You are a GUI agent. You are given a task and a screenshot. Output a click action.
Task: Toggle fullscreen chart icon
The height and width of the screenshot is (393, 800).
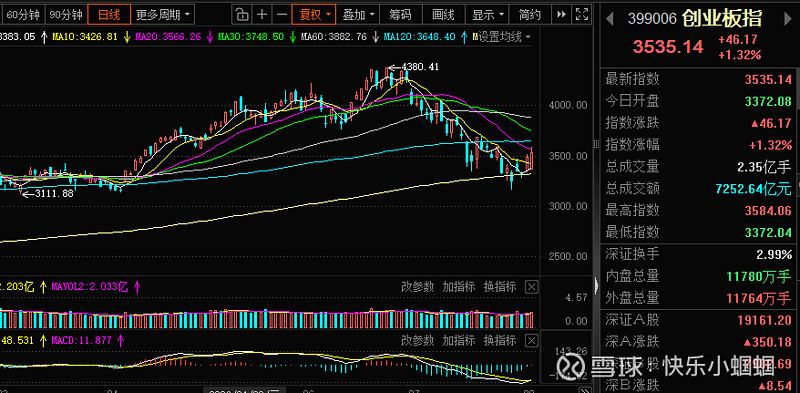point(581,14)
